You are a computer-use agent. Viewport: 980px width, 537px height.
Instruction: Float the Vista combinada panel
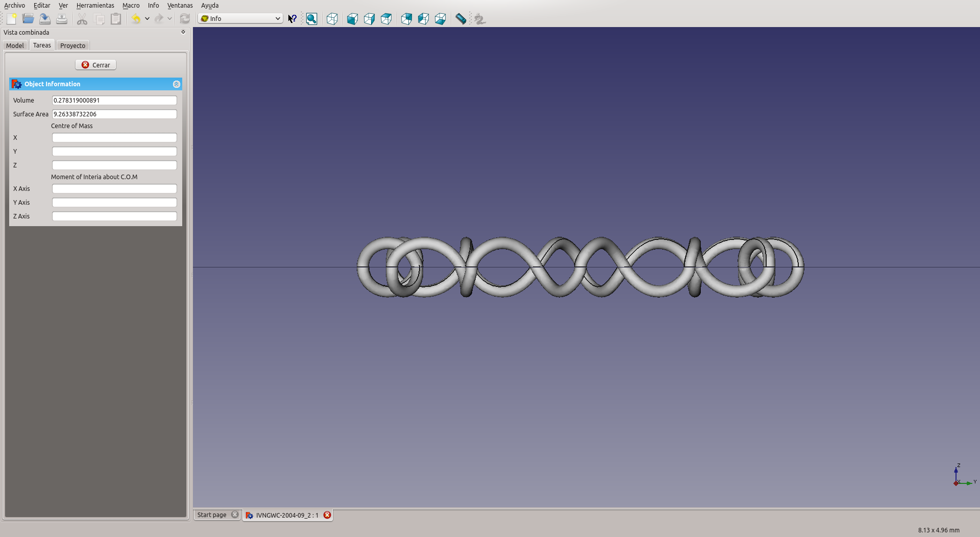point(183,32)
